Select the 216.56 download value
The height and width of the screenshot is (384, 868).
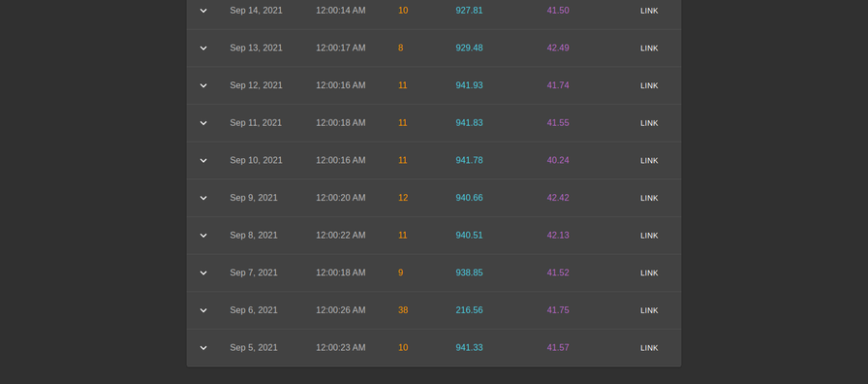tap(469, 310)
